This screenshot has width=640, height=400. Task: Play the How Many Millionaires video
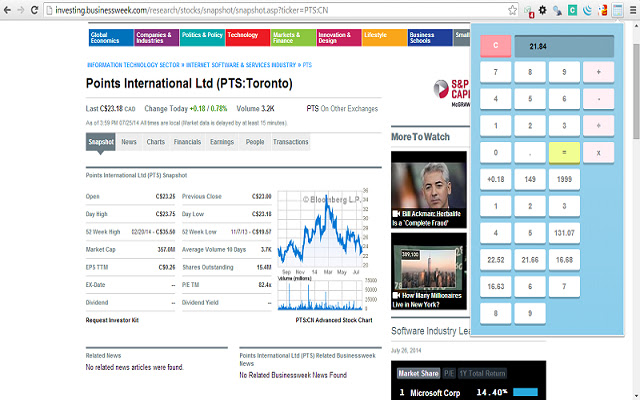(429, 271)
